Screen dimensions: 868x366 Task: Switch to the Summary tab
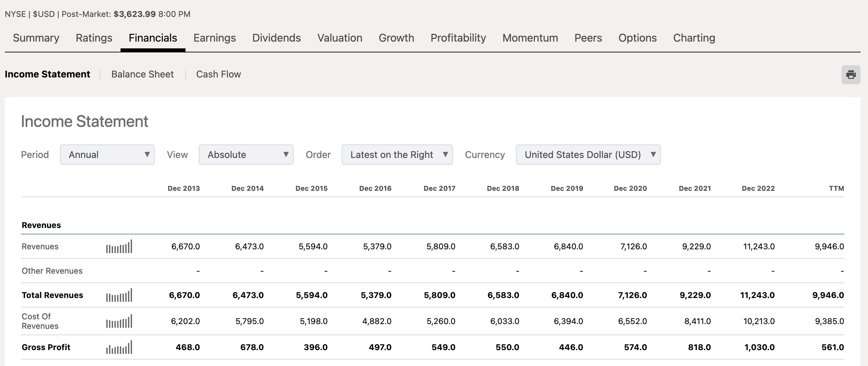(36, 38)
